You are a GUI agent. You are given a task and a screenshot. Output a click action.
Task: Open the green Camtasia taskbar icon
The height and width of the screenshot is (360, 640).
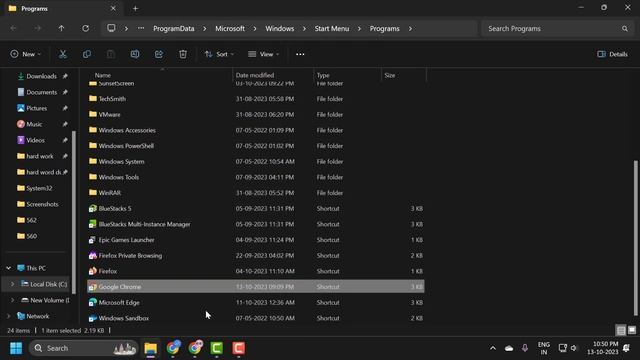(217, 348)
